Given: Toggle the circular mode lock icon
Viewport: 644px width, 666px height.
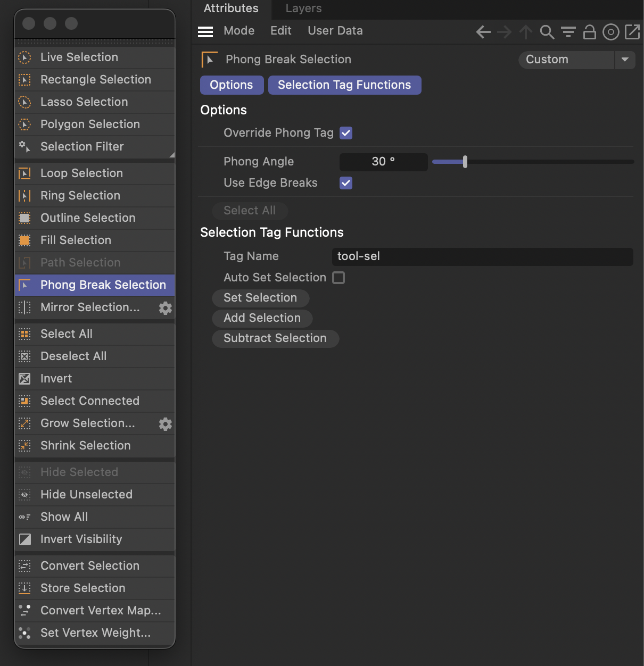Looking at the screenshot, I should click(x=611, y=32).
